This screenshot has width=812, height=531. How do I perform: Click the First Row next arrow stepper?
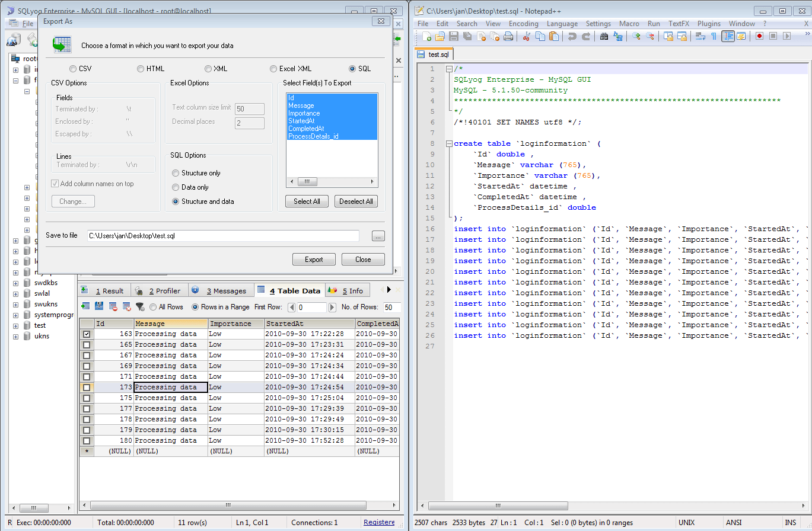coord(332,307)
